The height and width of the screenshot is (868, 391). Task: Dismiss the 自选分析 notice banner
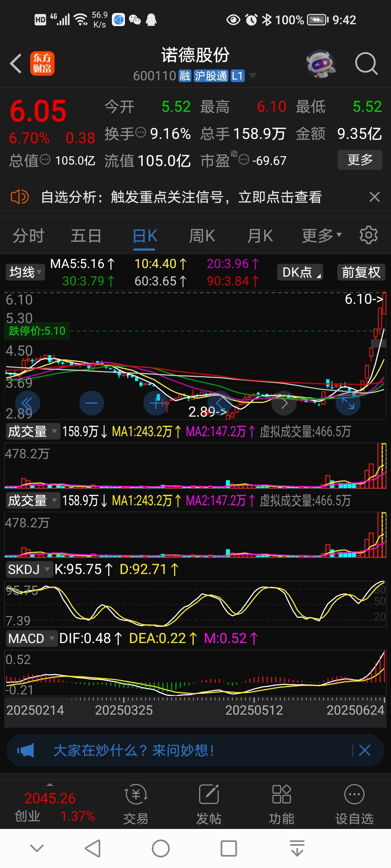coord(374,197)
